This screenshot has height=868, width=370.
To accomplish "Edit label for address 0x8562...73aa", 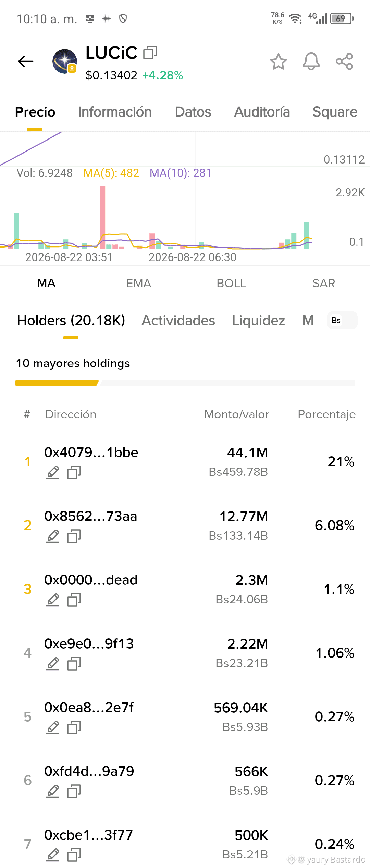I will click(53, 536).
